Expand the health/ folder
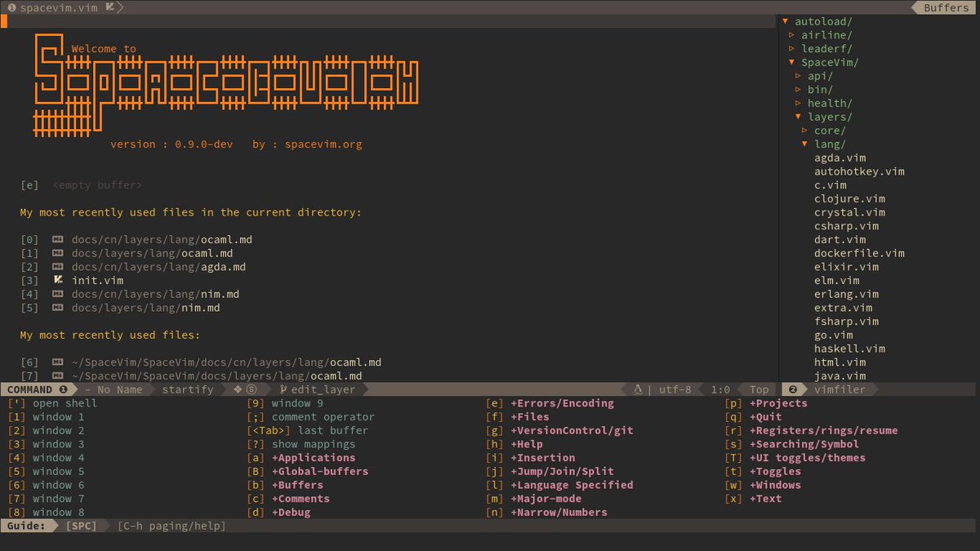This screenshot has width=980, height=551. [798, 104]
